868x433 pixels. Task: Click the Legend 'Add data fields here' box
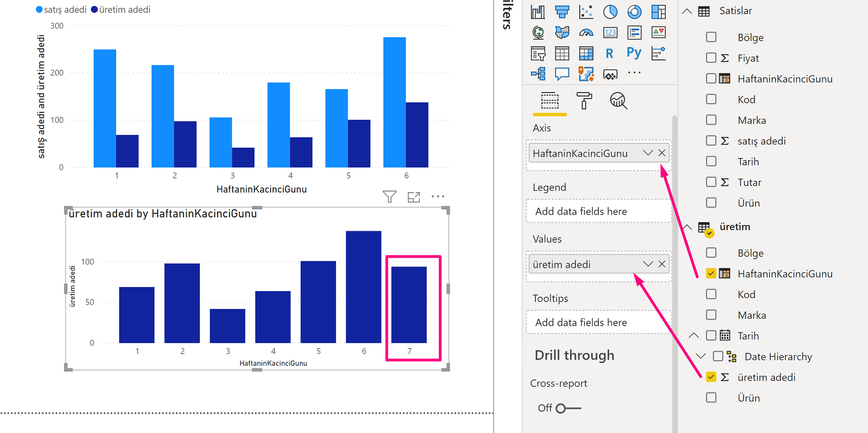599,211
